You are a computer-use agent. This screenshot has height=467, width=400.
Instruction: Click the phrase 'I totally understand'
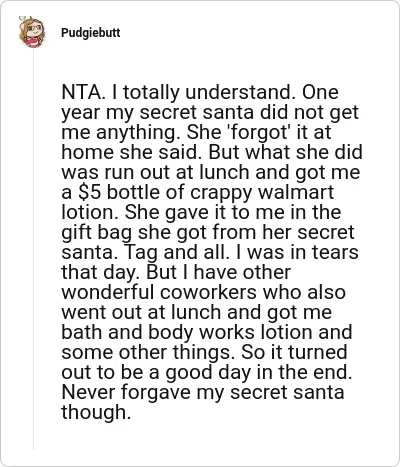[204, 92]
